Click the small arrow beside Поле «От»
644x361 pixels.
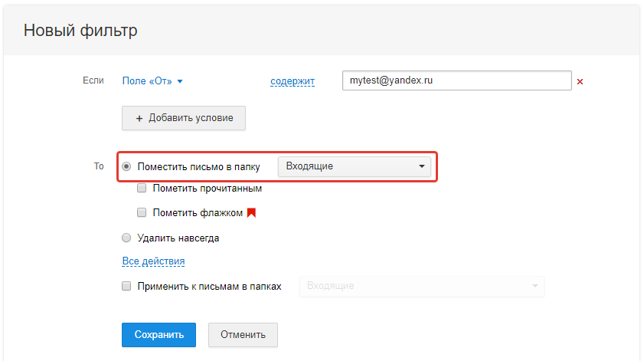pyautogui.click(x=180, y=81)
